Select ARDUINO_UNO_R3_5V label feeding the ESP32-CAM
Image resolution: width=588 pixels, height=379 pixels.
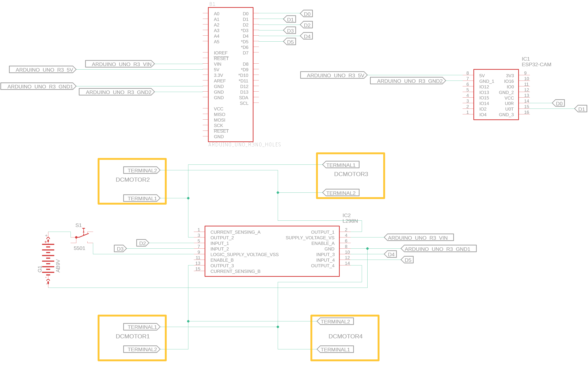click(334, 75)
